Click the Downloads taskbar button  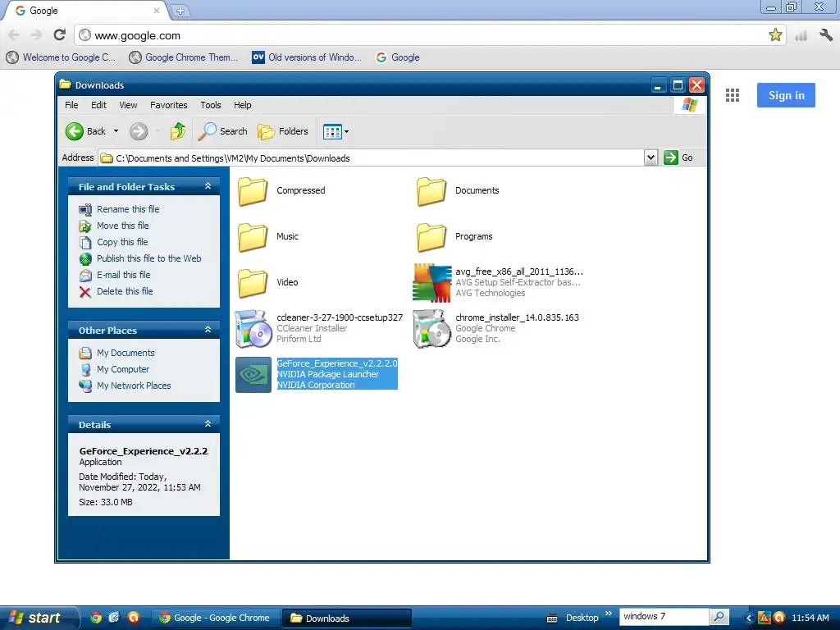347,619
